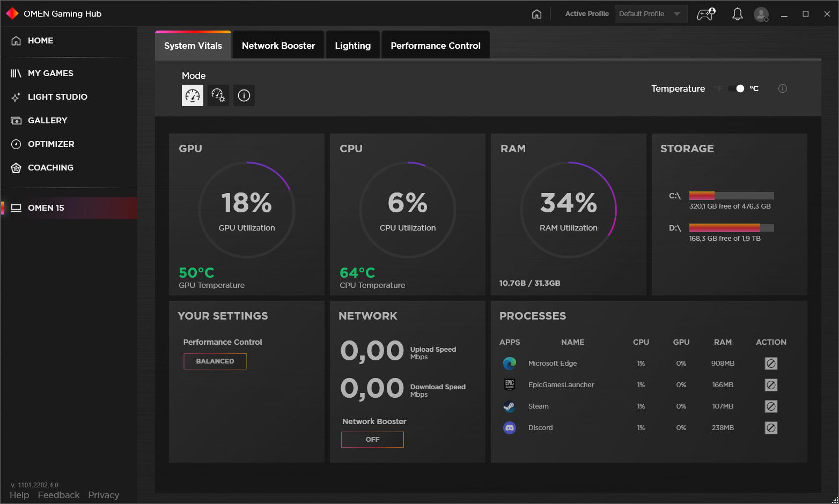Open the user account avatar
The width and height of the screenshot is (839, 504).
761,14
